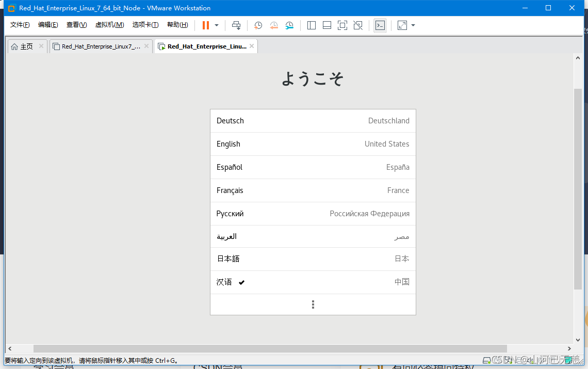The width and height of the screenshot is (588, 369).
Task: Maximize the VMware Workstation window
Action: (x=548, y=8)
